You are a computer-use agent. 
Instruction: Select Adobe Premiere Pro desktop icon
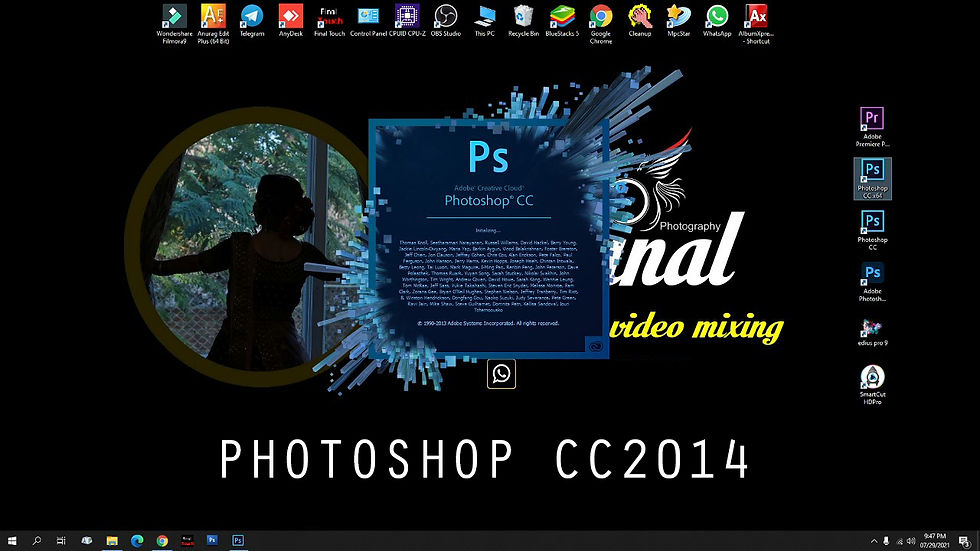(872, 127)
